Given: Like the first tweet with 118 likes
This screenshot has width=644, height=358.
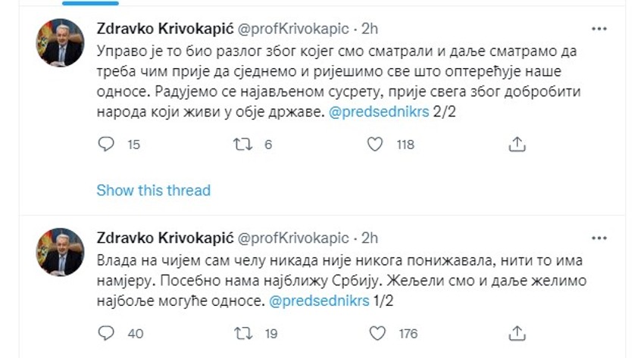Looking at the screenshot, I should [x=375, y=145].
